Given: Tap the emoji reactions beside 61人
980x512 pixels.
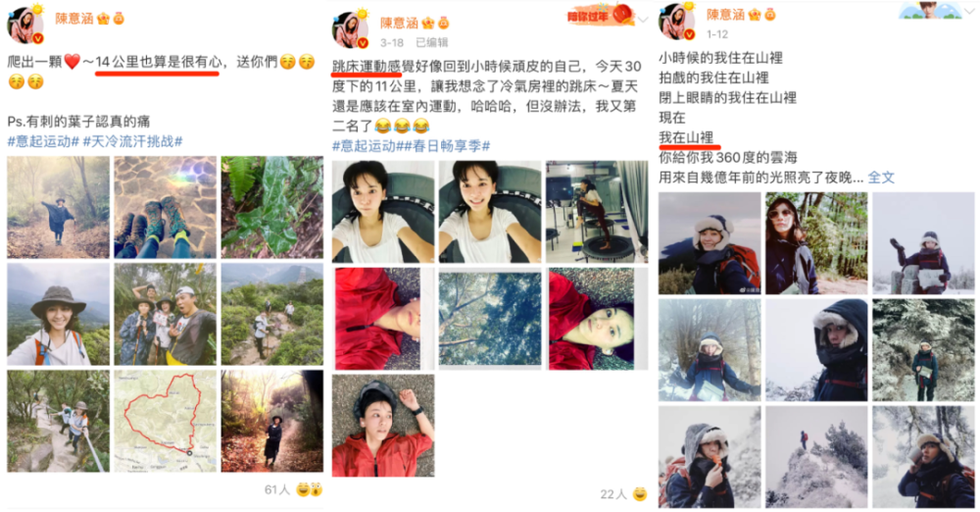Looking at the screenshot, I should (311, 489).
